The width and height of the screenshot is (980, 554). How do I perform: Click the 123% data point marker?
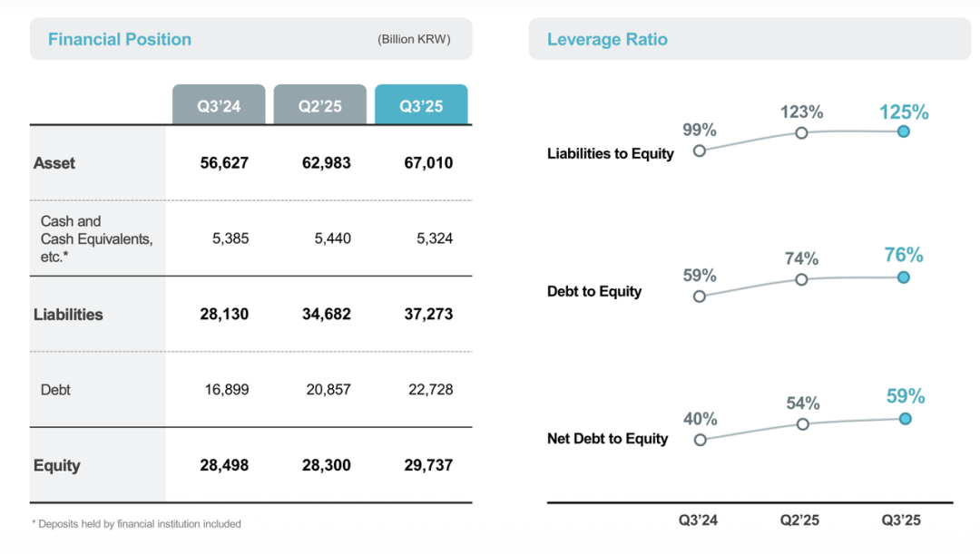[x=801, y=132]
